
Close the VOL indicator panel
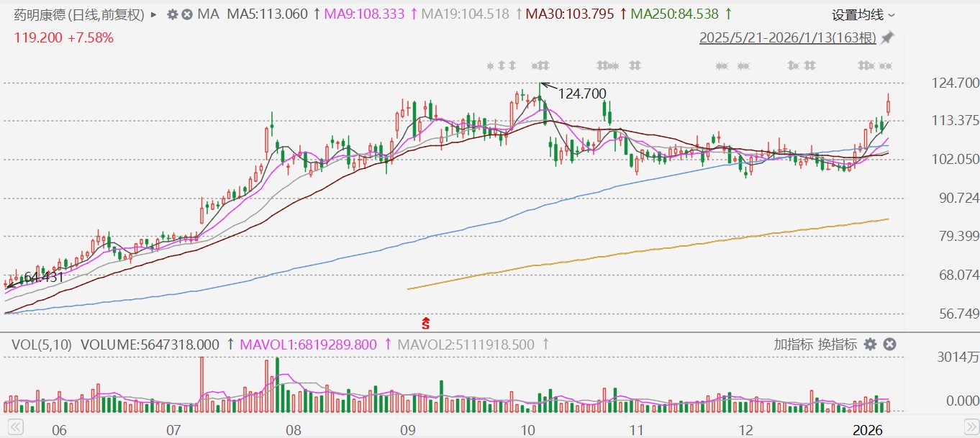pos(889,345)
